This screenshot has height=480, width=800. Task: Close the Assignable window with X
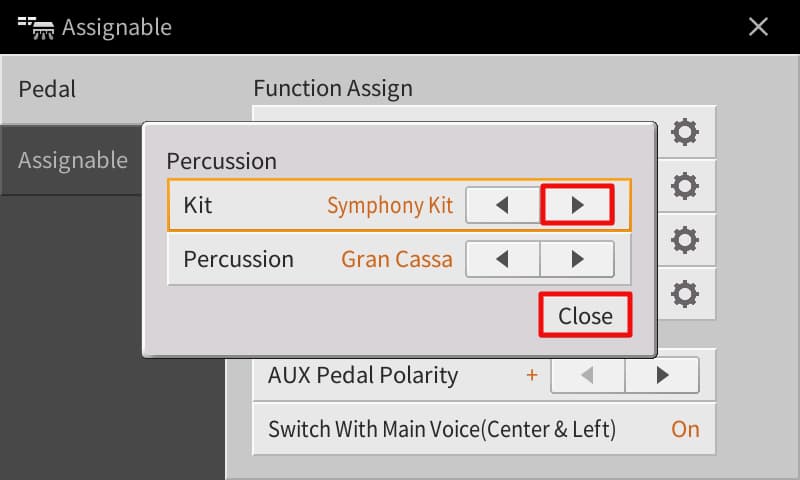tap(759, 27)
